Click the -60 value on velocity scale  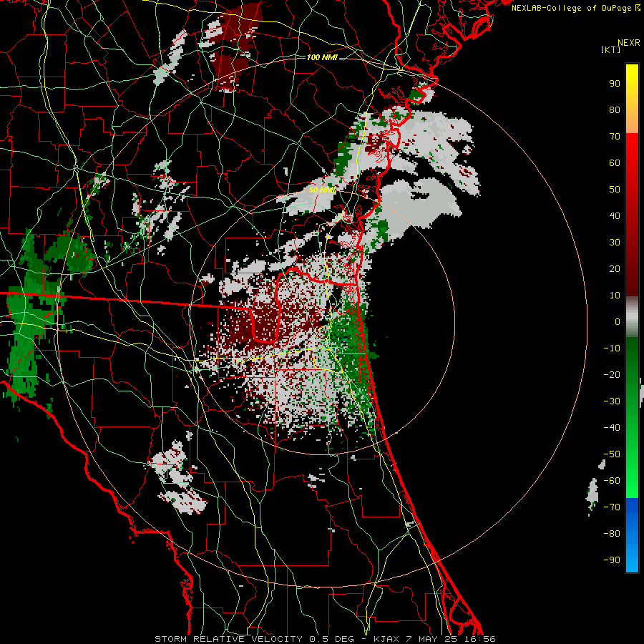[x=612, y=481]
